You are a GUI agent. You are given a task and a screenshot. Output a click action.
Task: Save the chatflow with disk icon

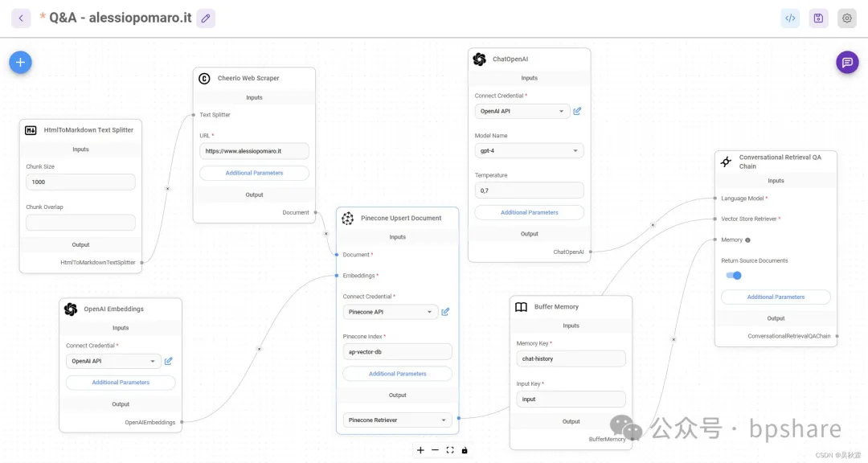point(818,18)
